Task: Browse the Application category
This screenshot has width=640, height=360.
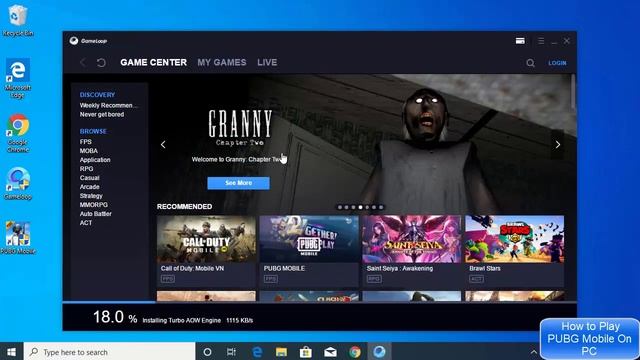Action: point(95,160)
